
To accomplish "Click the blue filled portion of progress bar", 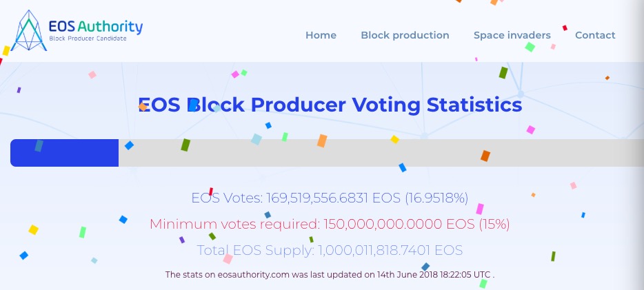I will (x=65, y=153).
